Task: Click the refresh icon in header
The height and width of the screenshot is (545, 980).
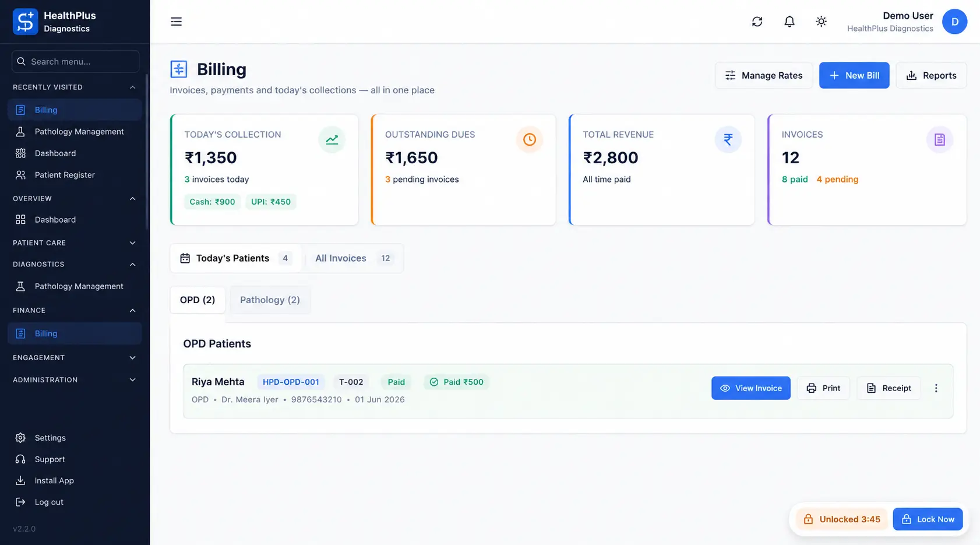Action: click(x=757, y=22)
